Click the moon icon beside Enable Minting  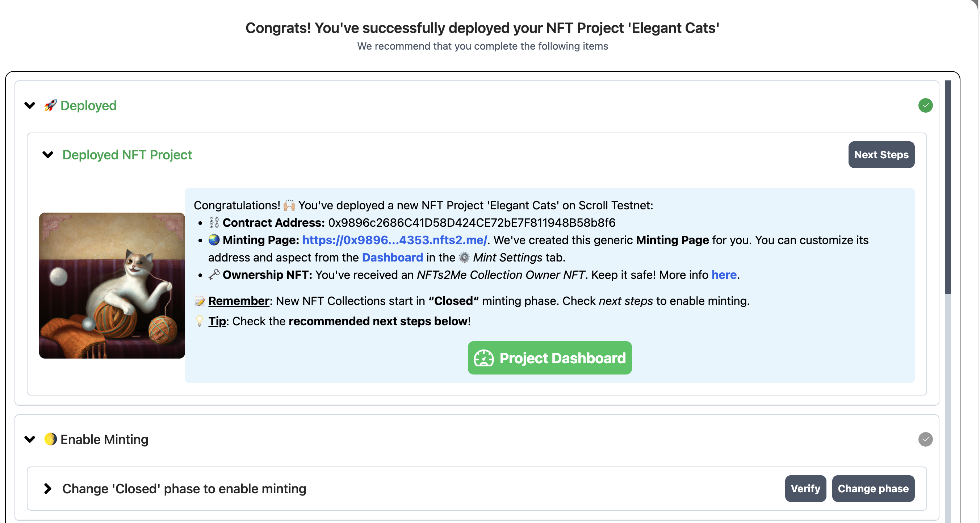[50, 439]
